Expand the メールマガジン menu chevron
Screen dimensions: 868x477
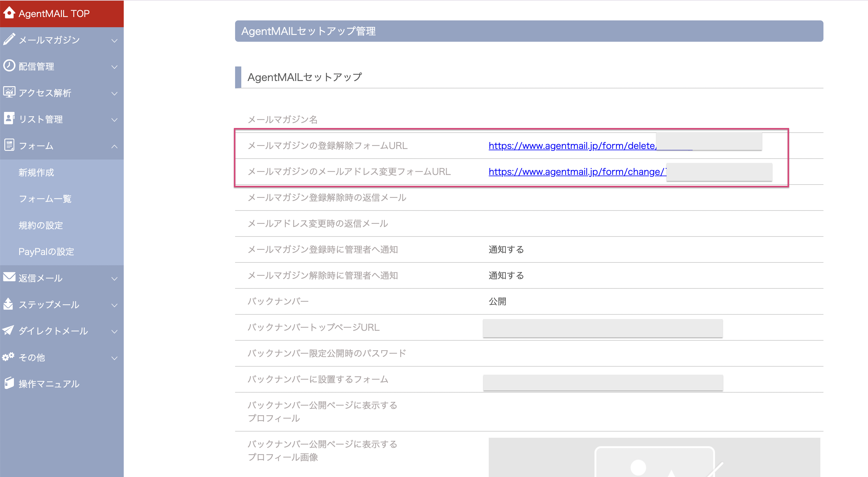[114, 41]
